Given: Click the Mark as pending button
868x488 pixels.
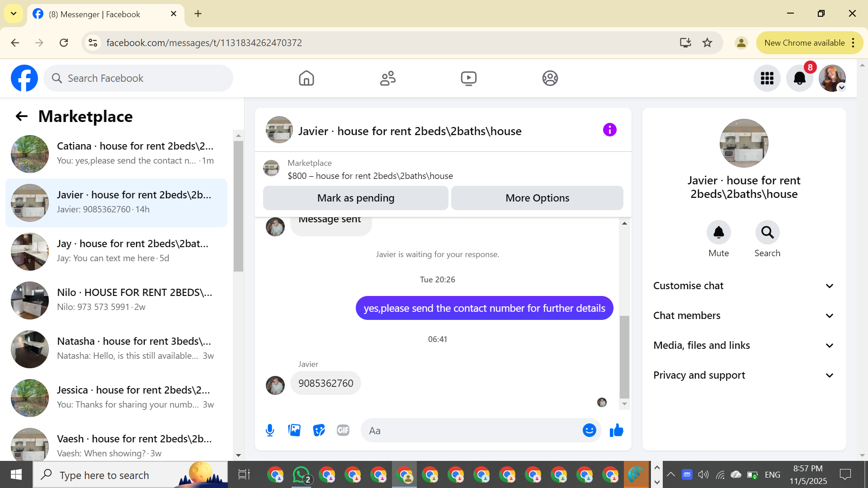Looking at the screenshot, I should pos(355,198).
